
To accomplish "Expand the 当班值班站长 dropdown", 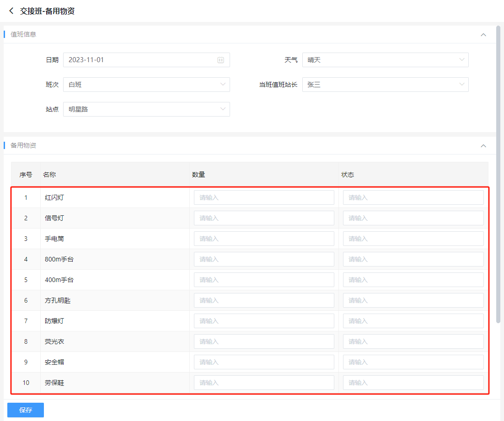I will (385, 85).
